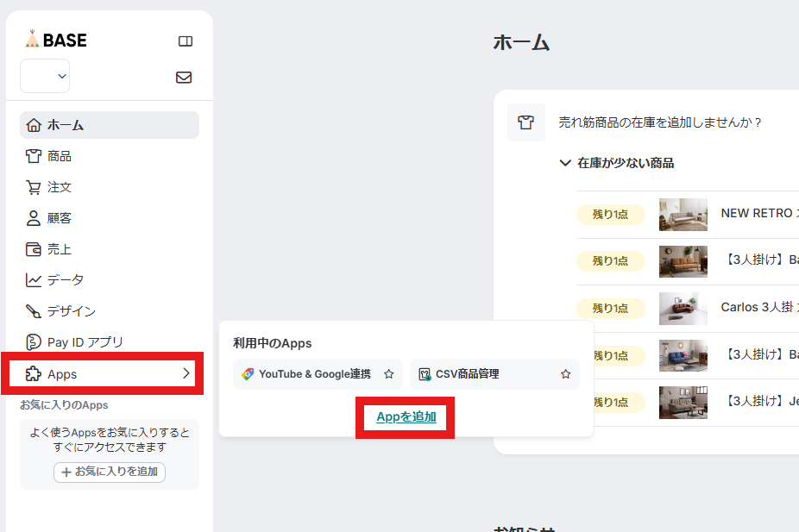Image resolution: width=799 pixels, height=532 pixels.
Task: Click the YouTube & Google app icon
Action: 248,374
